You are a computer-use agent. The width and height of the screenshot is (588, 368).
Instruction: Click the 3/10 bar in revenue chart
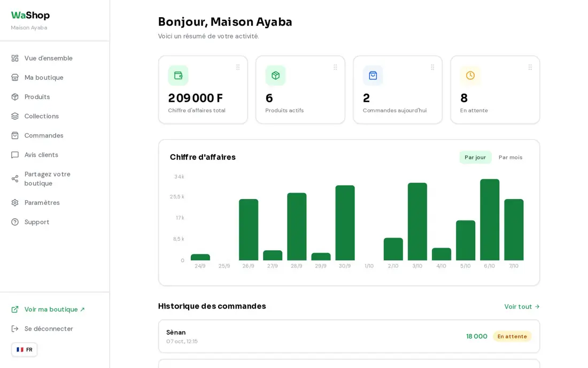point(417,221)
